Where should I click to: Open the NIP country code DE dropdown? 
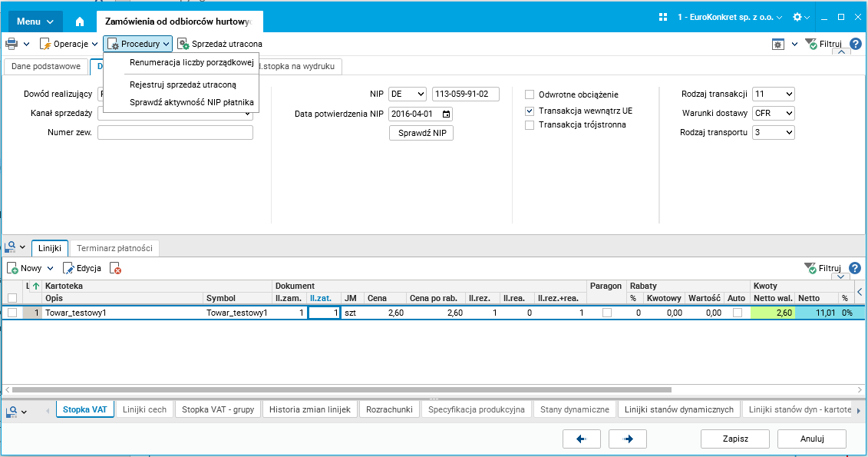tap(408, 94)
